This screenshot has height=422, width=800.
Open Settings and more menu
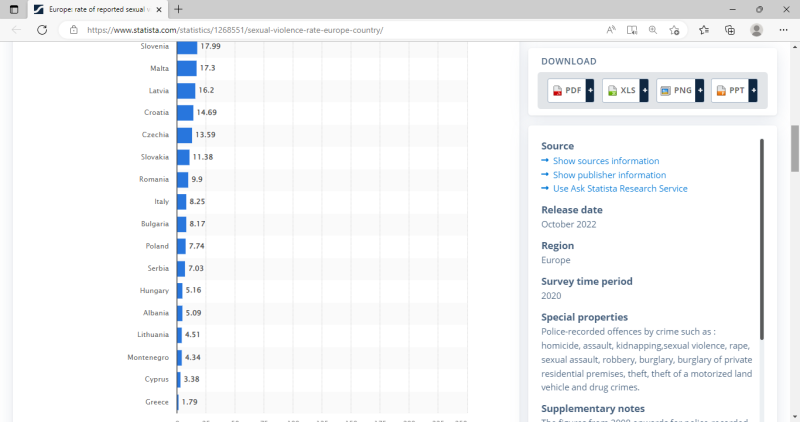pos(783,30)
